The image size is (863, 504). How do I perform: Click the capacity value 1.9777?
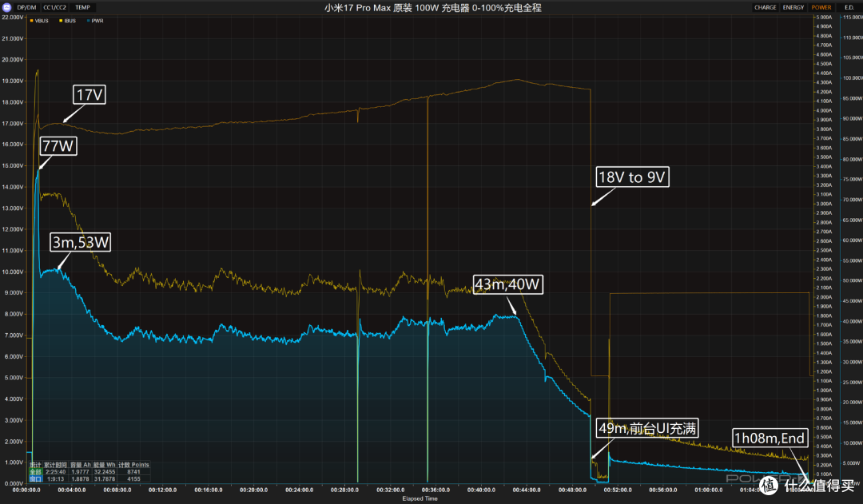[81, 471]
